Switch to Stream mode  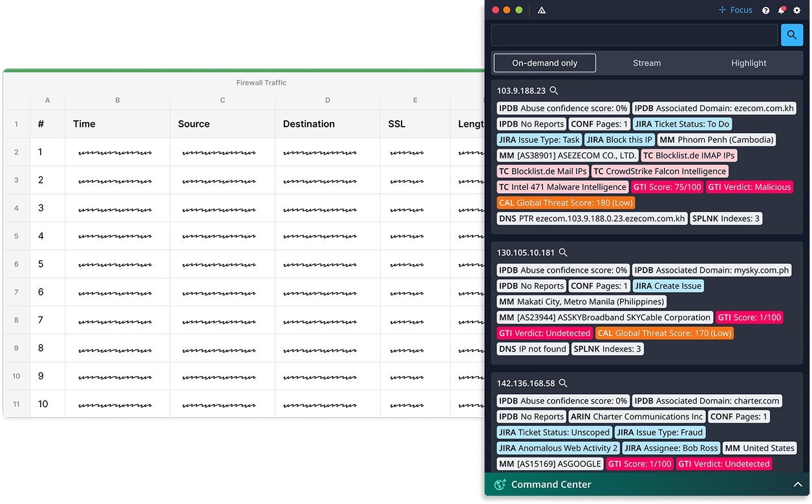(646, 63)
